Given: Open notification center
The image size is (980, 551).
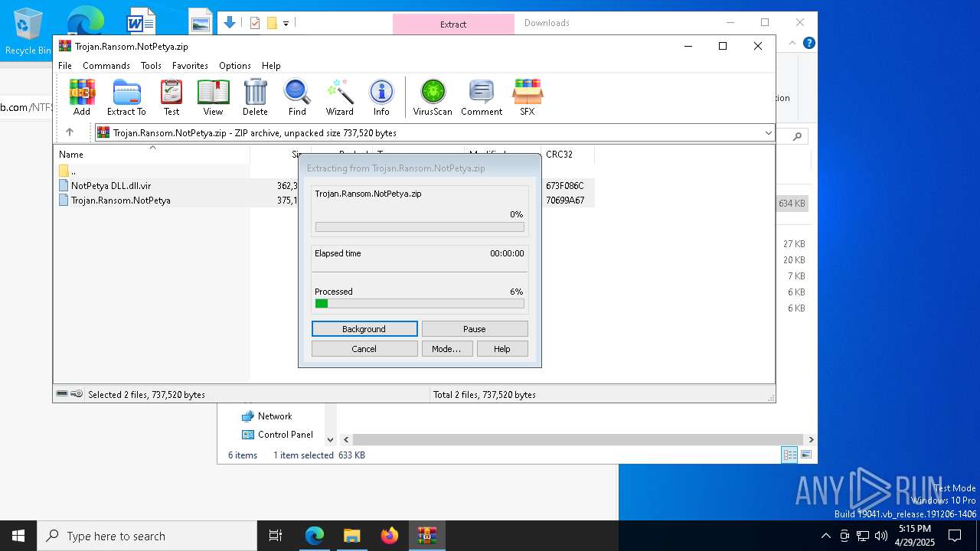Looking at the screenshot, I should tap(955, 536).
